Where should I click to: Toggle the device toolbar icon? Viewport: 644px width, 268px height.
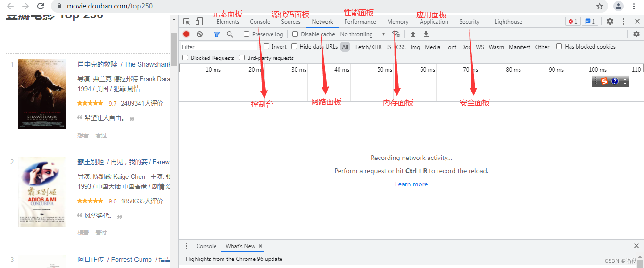(x=199, y=21)
